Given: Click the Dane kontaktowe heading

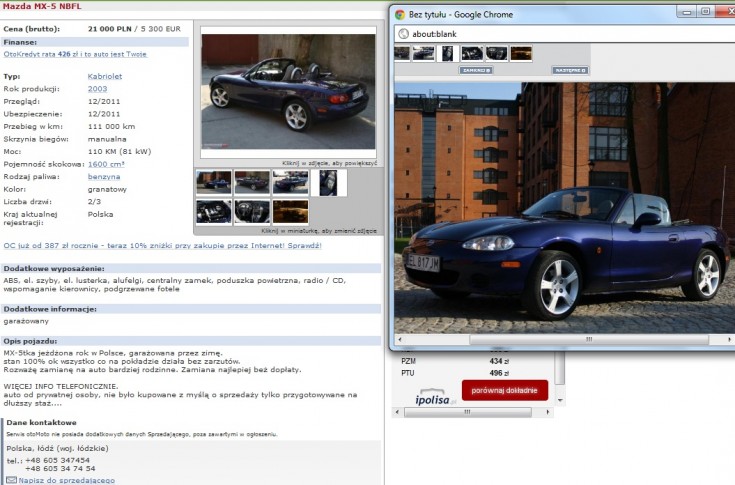Looking at the screenshot, I should coord(41,423).
